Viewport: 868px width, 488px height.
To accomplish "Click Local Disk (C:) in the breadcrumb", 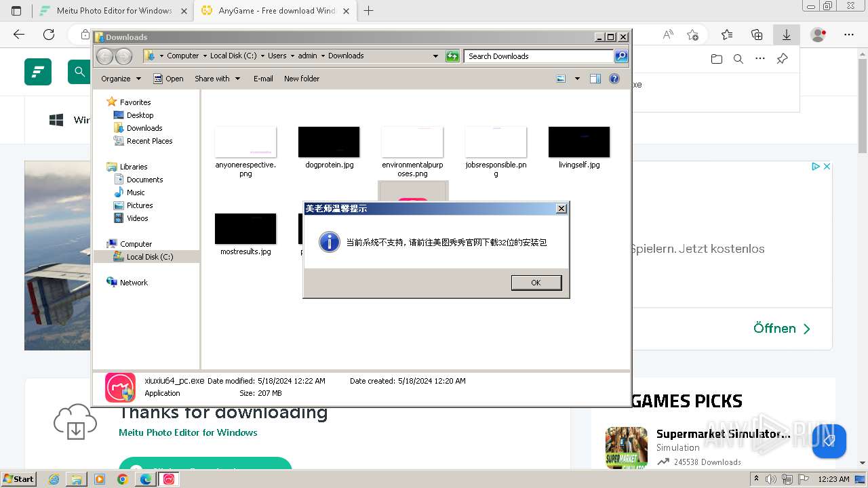I will (233, 56).
